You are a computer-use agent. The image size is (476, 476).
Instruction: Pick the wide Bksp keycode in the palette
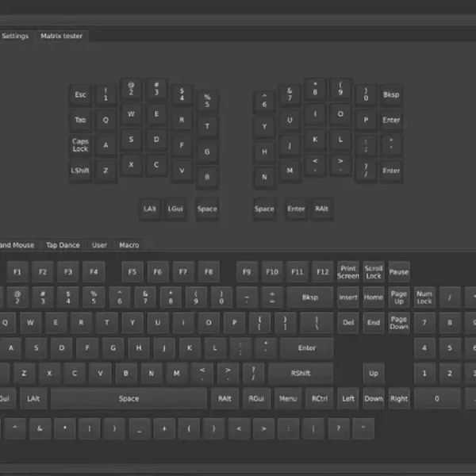[310, 297]
